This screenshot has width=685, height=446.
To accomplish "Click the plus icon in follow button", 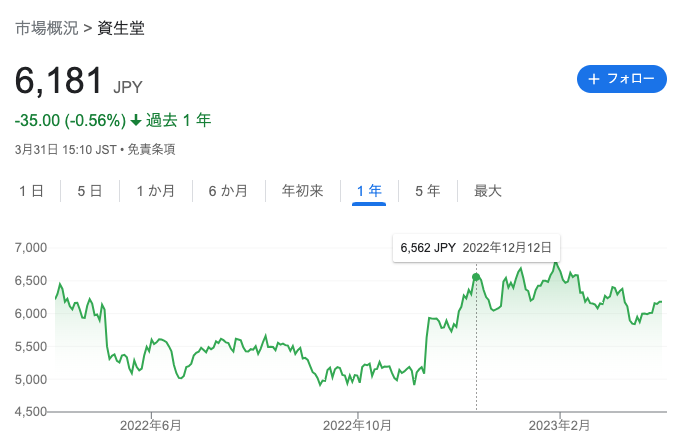I will click(x=594, y=79).
